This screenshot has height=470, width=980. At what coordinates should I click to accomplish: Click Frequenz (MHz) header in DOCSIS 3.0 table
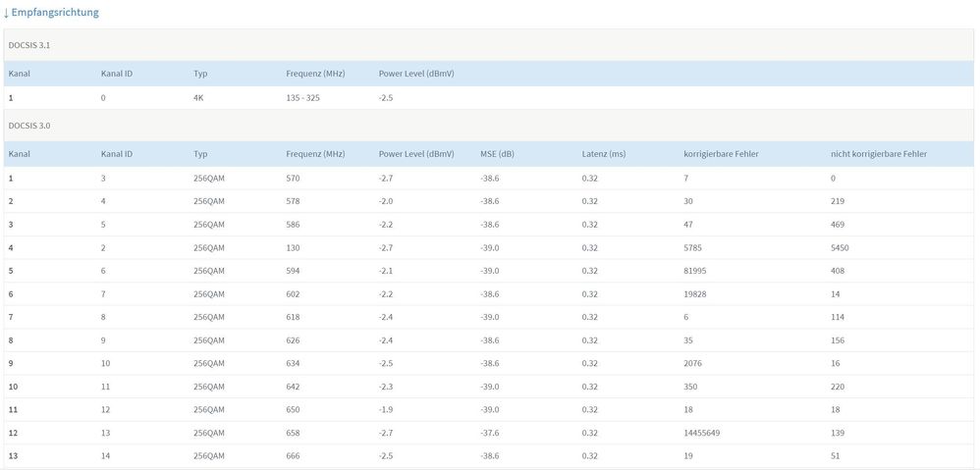tap(315, 153)
